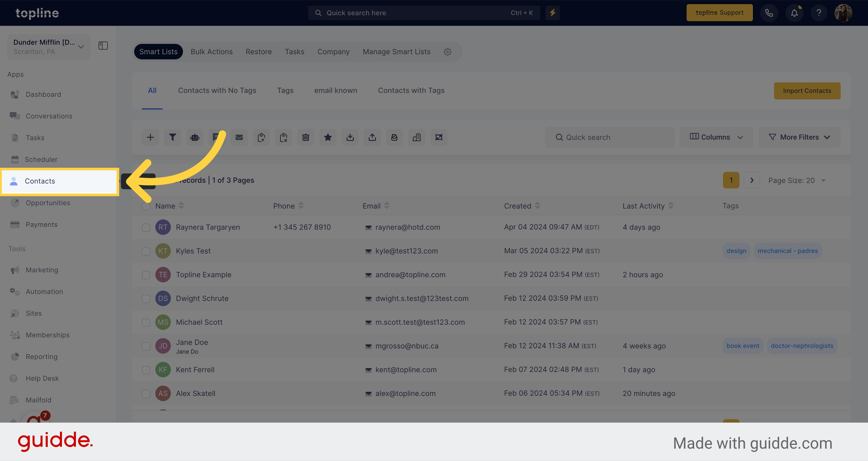This screenshot has width=868, height=461.
Task: Check the Dwight Schrute row checkbox
Action: pyautogui.click(x=146, y=299)
